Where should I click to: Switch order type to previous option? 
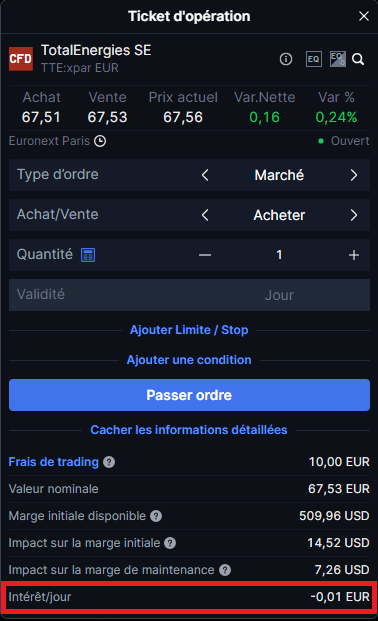[x=205, y=175]
